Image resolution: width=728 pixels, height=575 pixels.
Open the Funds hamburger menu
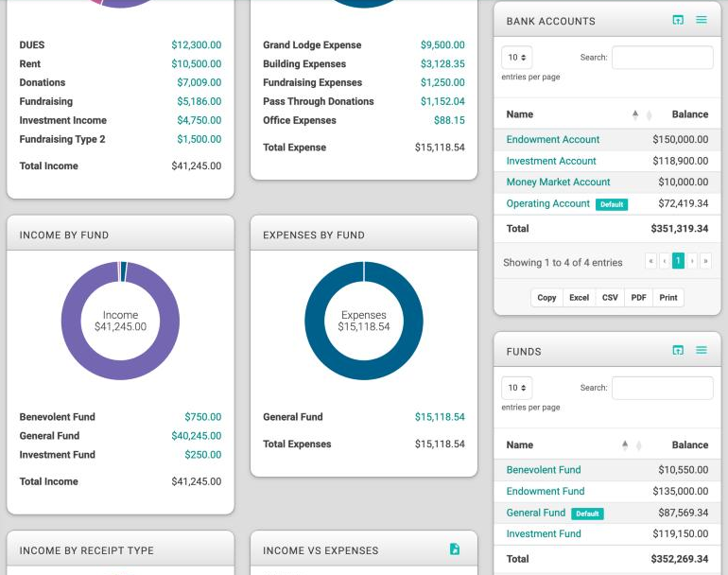click(702, 350)
